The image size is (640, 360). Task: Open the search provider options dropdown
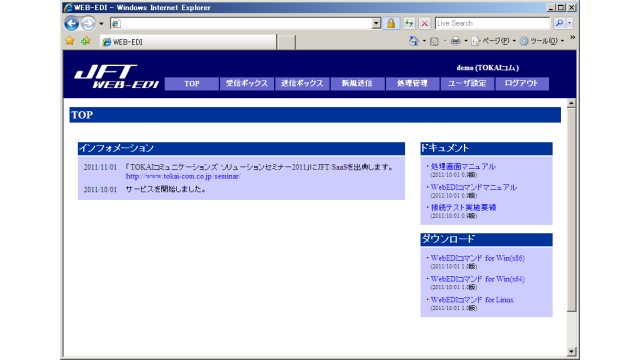coord(570,23)
